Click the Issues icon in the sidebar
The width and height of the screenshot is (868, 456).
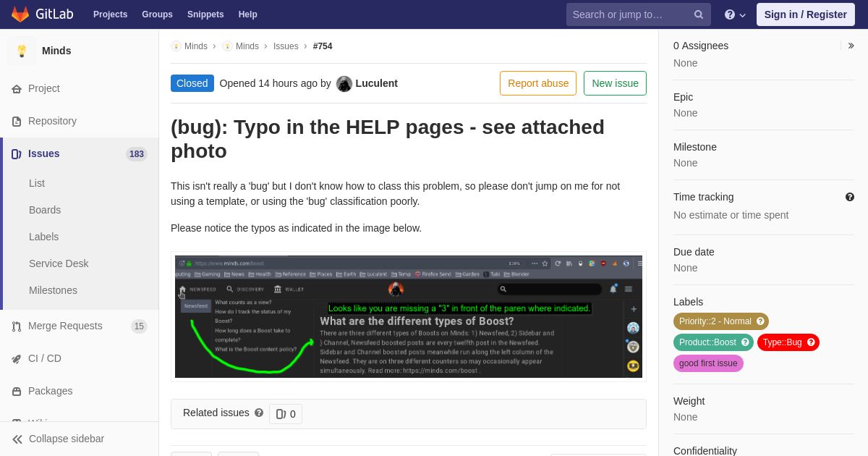click(17, 154)
